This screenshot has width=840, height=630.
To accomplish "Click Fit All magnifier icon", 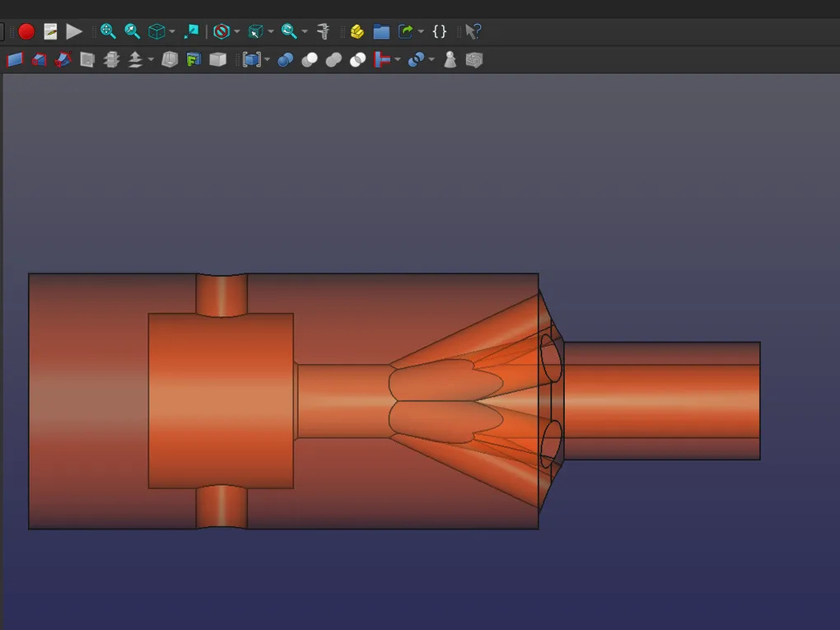I will (x=108, y=31).
